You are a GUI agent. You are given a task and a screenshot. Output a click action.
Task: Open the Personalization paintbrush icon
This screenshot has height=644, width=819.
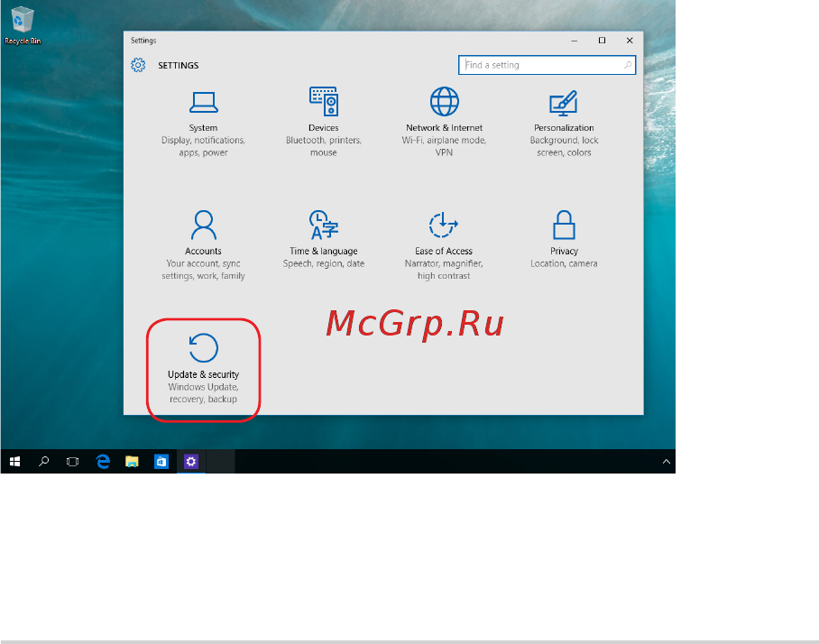[564, 103]
